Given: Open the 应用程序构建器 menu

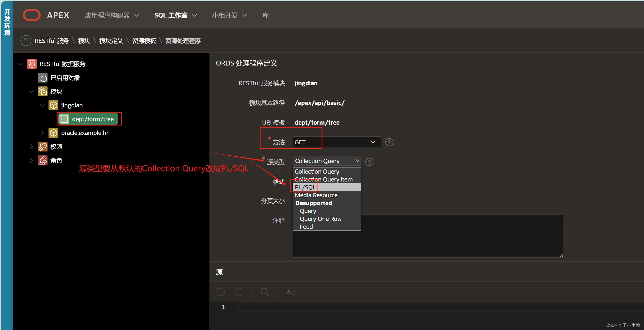Looking at the screenshot, I should tap(112, 15).
